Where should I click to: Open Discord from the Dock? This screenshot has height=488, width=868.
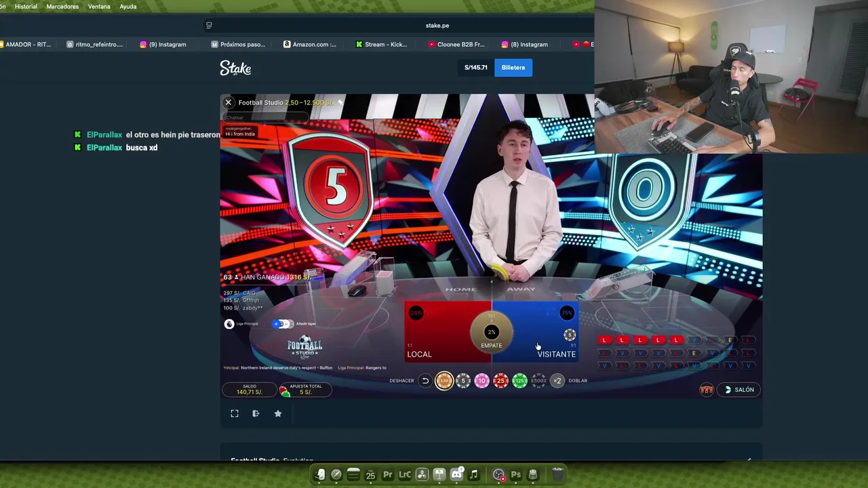coord(456,474)
